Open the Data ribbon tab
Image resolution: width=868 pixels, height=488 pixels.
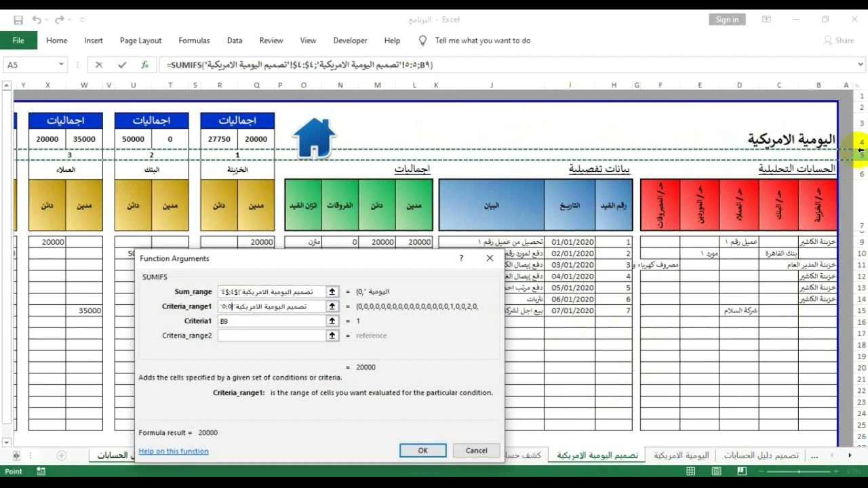tap(235, 41)
